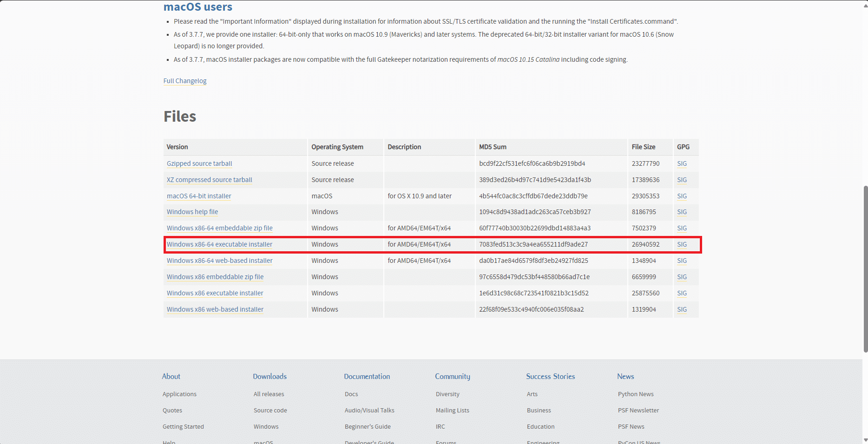Viewport: 868px width, 444px height.
Task: Open the Success Stories footer heading
Action: coord(551,376)
